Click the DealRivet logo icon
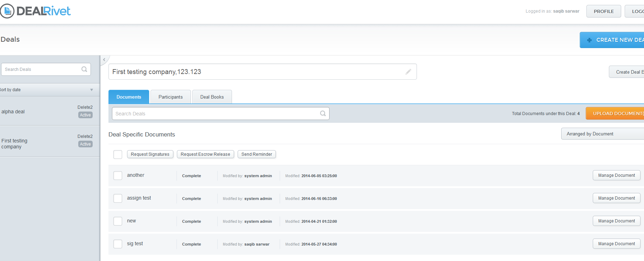The image size is (644, 261). 7,11
